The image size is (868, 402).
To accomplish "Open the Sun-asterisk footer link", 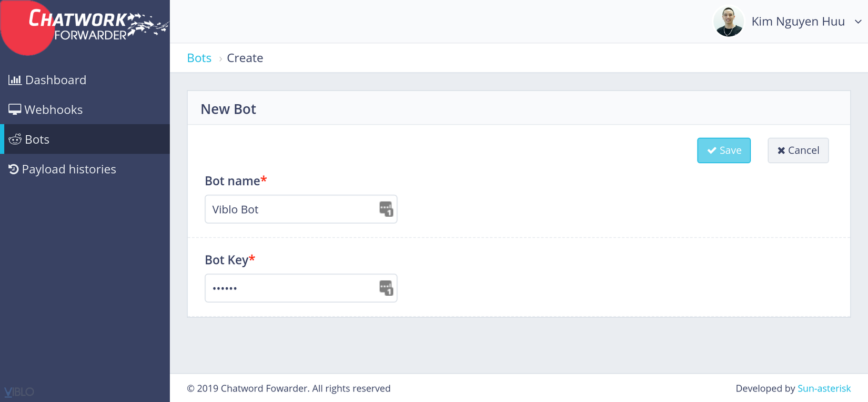I will (x=824, y=388).
